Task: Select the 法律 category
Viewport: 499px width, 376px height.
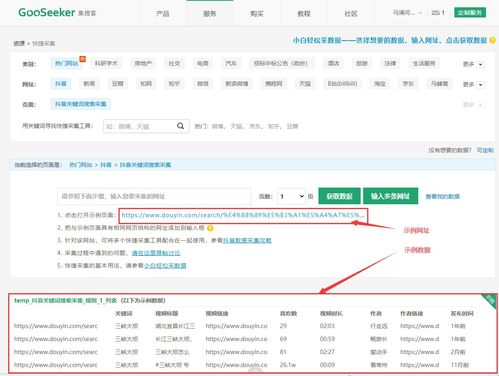Action: click(390, 63)
